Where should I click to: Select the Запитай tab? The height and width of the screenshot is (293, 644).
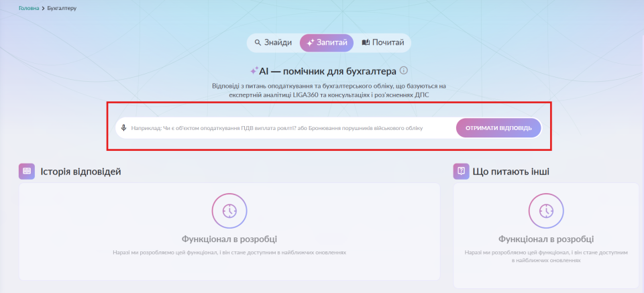[x=327, y=43]
